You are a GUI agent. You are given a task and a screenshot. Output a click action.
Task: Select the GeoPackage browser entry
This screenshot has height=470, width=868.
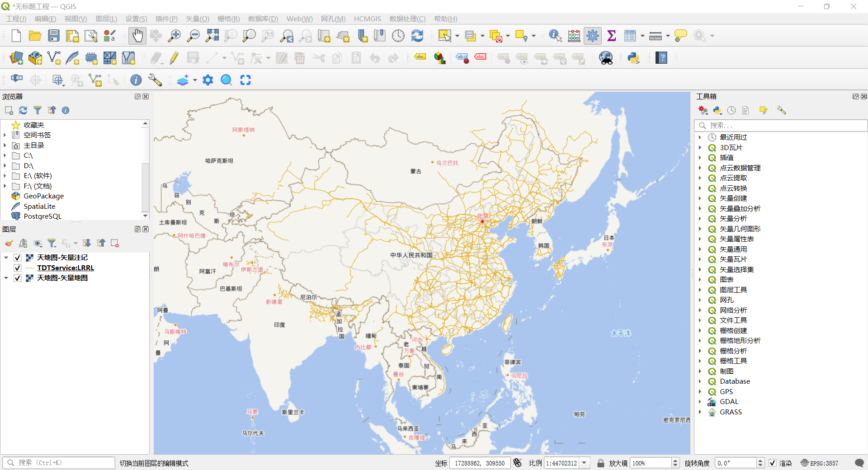coord(43,196)
